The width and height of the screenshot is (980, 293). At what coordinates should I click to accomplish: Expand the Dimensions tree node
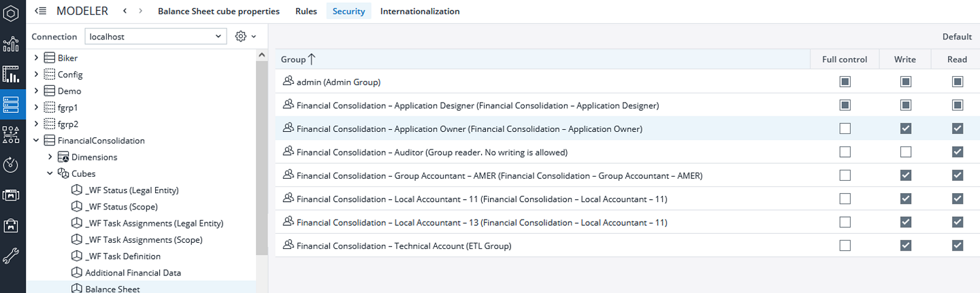coord(50,157)
